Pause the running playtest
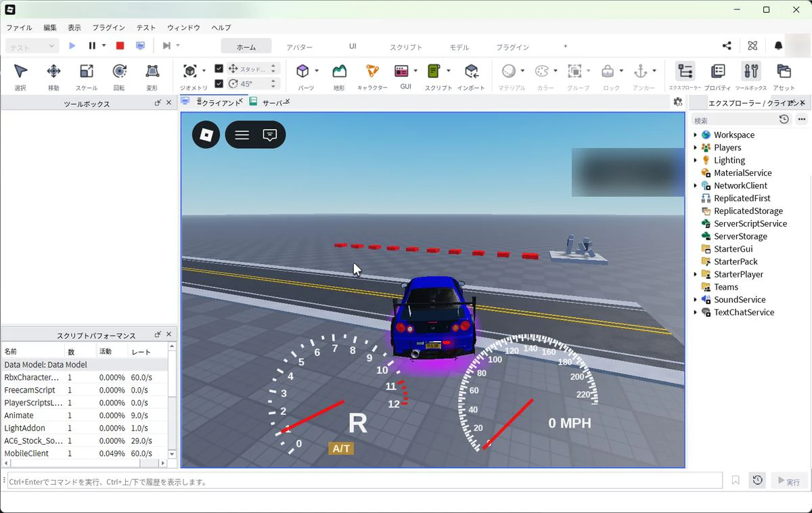The height and width of the screenshot is (513, 812). click(92, 46)
